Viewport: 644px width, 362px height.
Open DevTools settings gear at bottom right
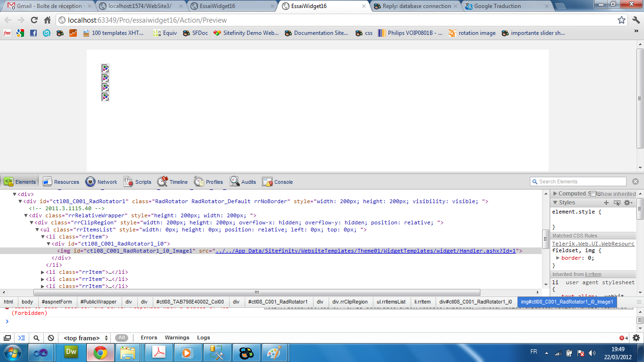(x=636, y=338)
